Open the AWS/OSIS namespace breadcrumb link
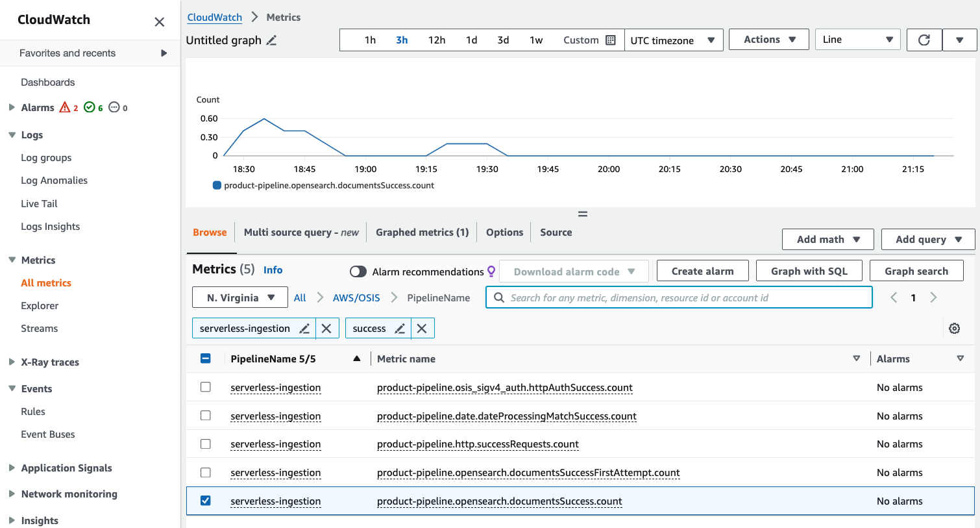The height and width of the screenshot is (528, 980). 356,297
